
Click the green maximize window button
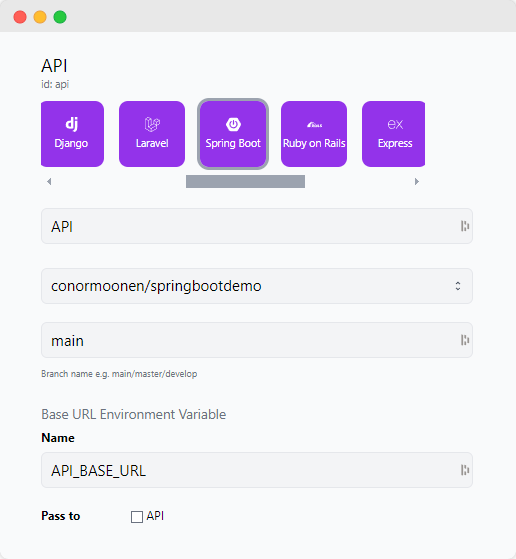(x=60, y=17)
